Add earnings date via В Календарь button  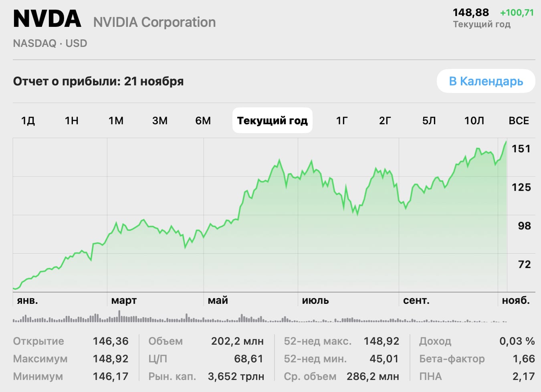(486, 81)
